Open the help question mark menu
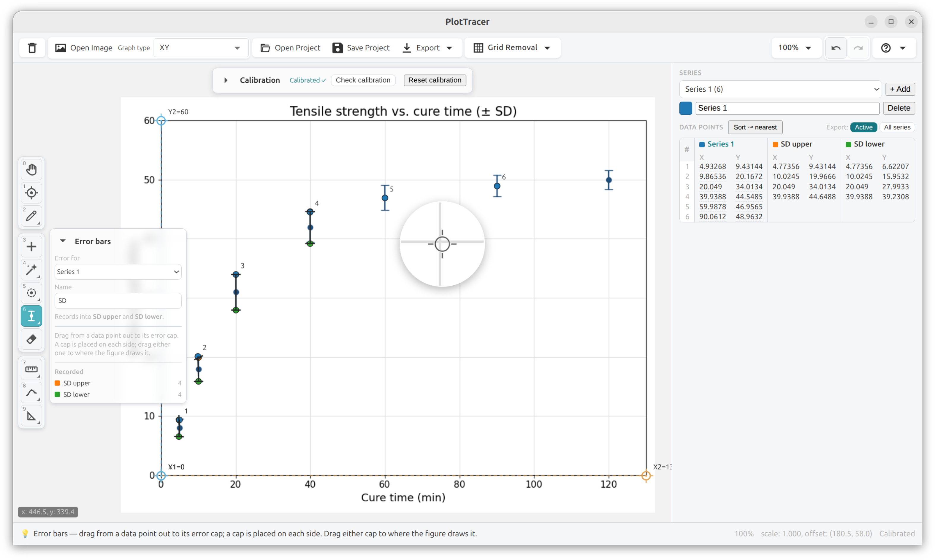 (x=894, y=48)
